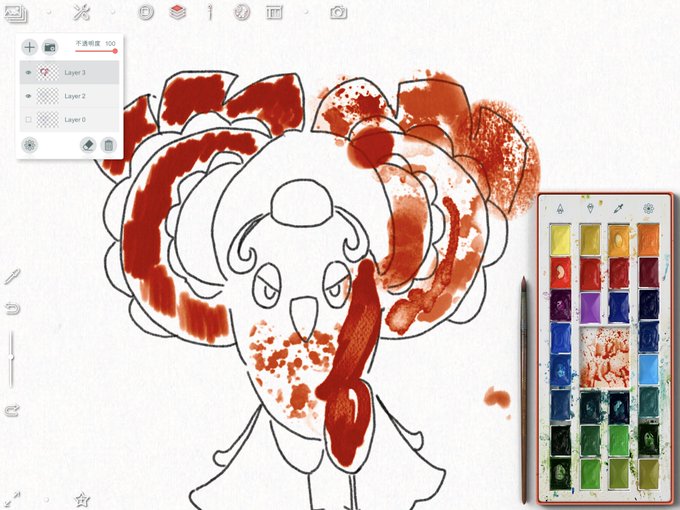Click the red-stained mixing well in palette
The height and width of the screenshot is (510, 680).
605,357
